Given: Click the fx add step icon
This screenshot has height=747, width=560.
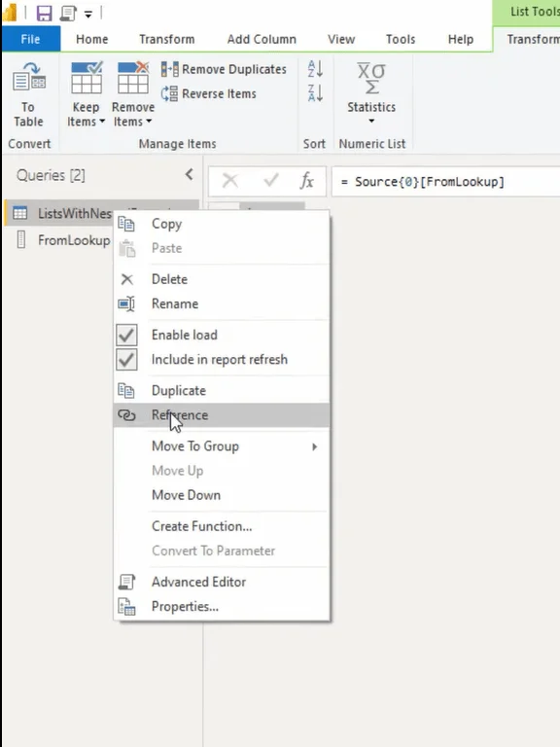Looking at the screenshot, I should click(x=307, y=181).
